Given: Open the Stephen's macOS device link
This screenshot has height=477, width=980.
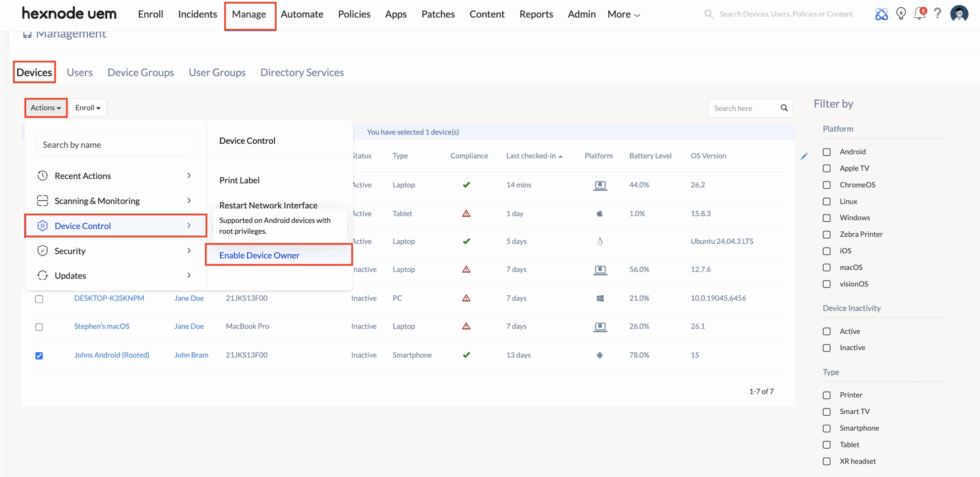Looking at the screenshot, I should tap(102, 326).
